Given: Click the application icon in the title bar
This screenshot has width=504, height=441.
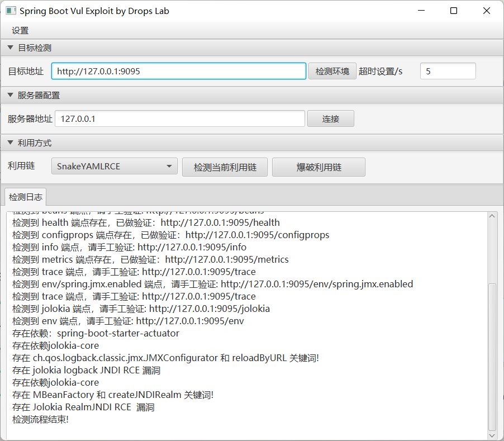Looking at the screenshot, I should (x=11, y=10).
